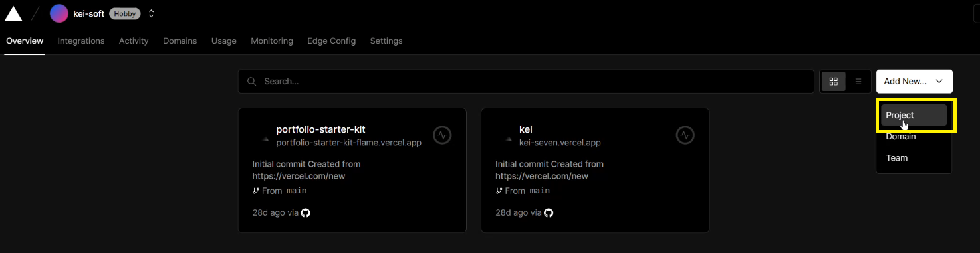The image size is (980, 253).
Task: Select Project from the menu
Action: [914, 115]
